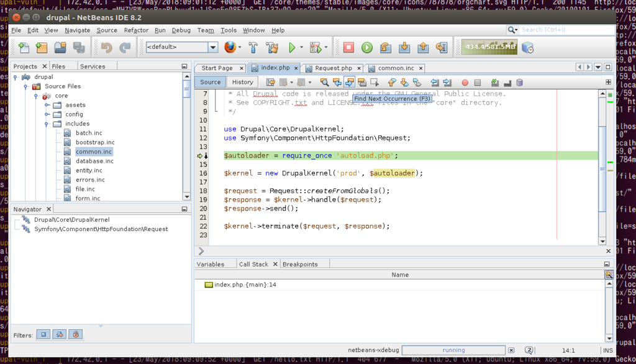Image resolution: width=636 pixels, height=364 pixels.
Task: Click the Stop Macro Recording icon
Action: click(478, 83)
